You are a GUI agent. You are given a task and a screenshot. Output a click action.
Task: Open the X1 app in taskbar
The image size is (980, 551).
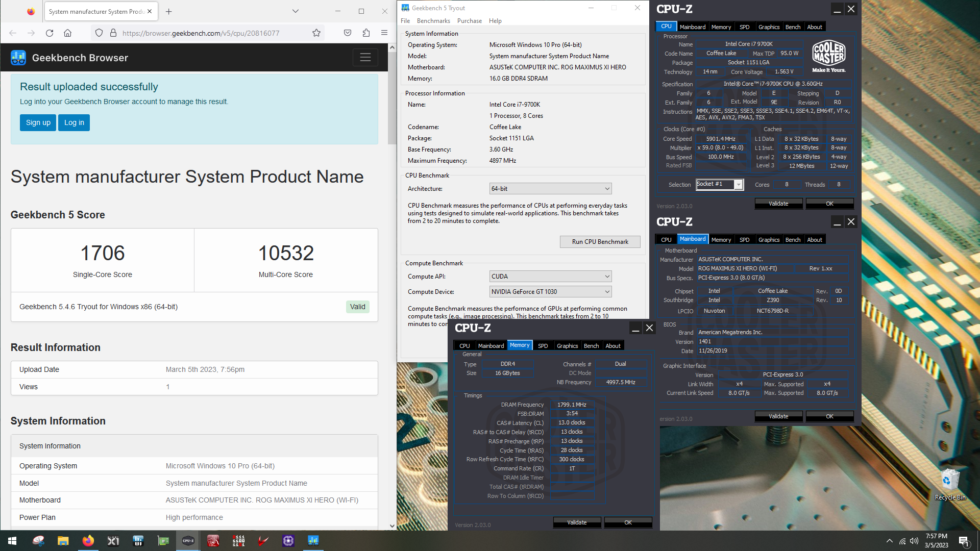pos(113,541)
